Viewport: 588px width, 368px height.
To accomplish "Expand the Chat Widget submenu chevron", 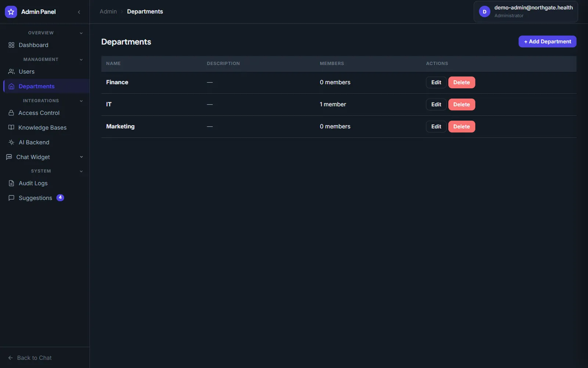I will pyautogui.click(x=81, y=157).
